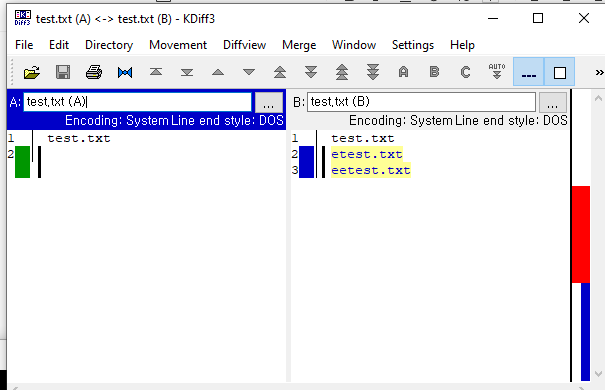
Task: Open the Merge menu
Action: pyautogui.click(x=299, y=45)
